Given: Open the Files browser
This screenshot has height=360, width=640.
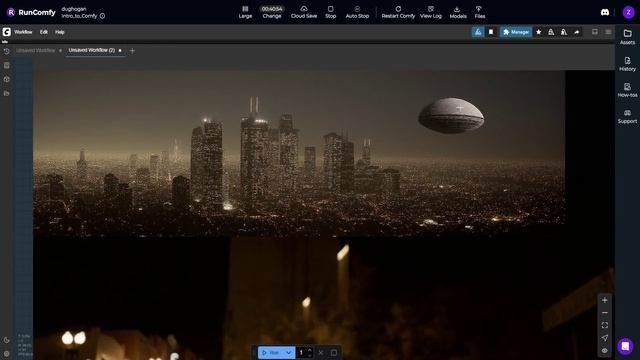Looking at the screenshot, I should point(480,12).
